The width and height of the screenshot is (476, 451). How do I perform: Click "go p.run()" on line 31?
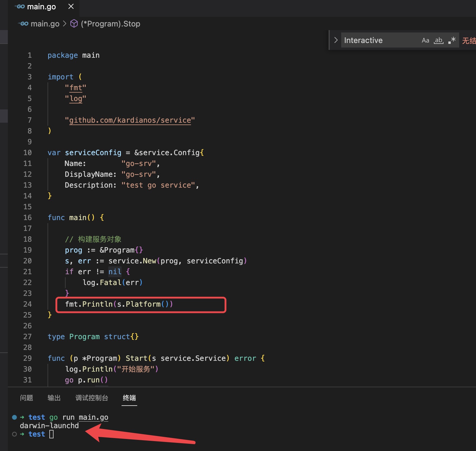(86, 380)
